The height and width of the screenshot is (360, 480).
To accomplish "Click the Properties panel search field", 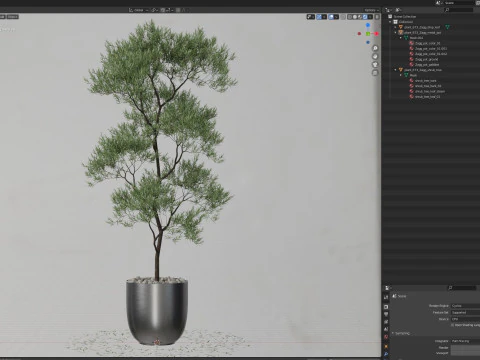I will [462, 288].
